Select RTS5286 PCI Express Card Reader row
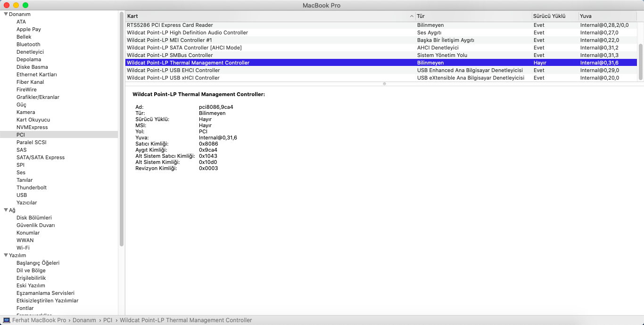644x325 pixels. (x=170, y=25)
